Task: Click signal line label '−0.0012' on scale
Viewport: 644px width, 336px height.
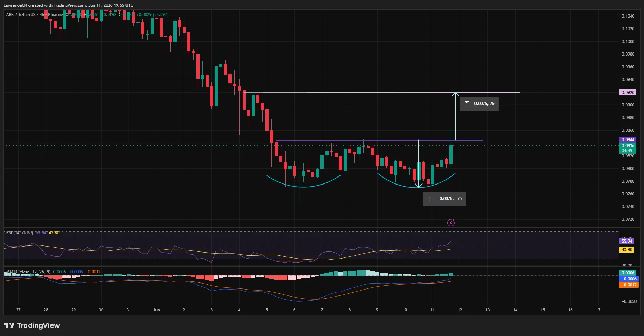Action: click(628, 285)
